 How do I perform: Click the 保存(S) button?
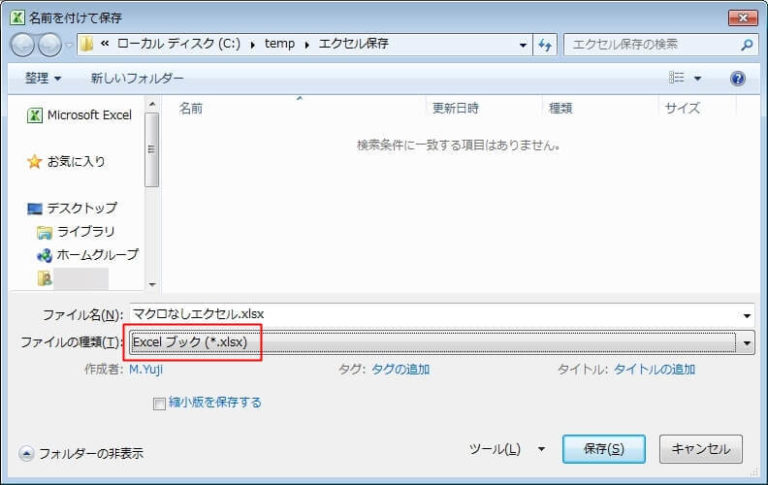[603, 449]
